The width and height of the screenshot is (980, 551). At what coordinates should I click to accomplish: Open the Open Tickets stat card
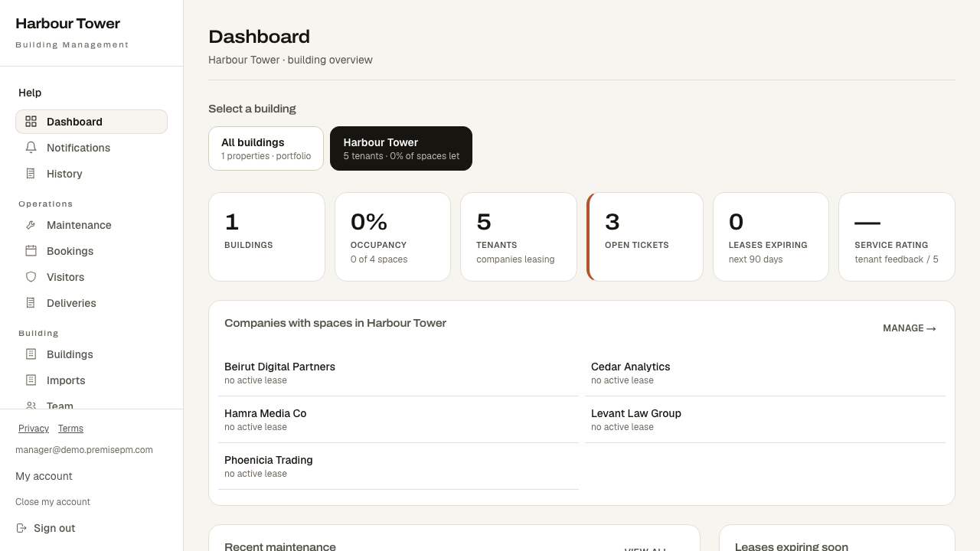[645, 236]
